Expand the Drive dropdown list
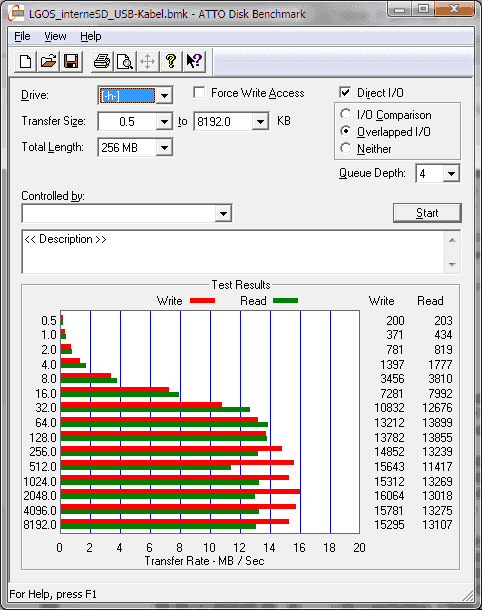The image size is (482, 610). tap(165, 95)
